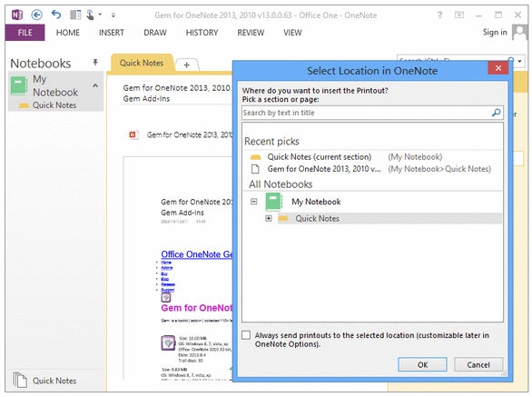Click the green My Notebook icon in sidebar
This screenshot has width=532, height=397.
pyautogui.click(x=19, y=85)
